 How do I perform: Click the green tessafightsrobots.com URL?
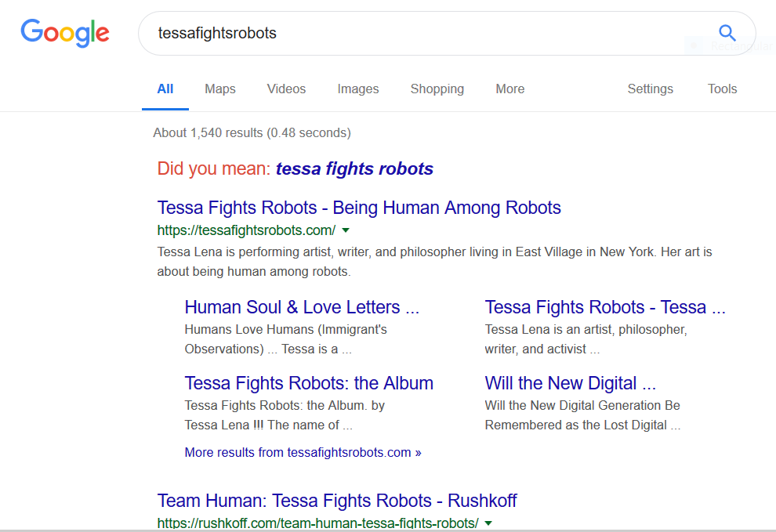(246, 230)
